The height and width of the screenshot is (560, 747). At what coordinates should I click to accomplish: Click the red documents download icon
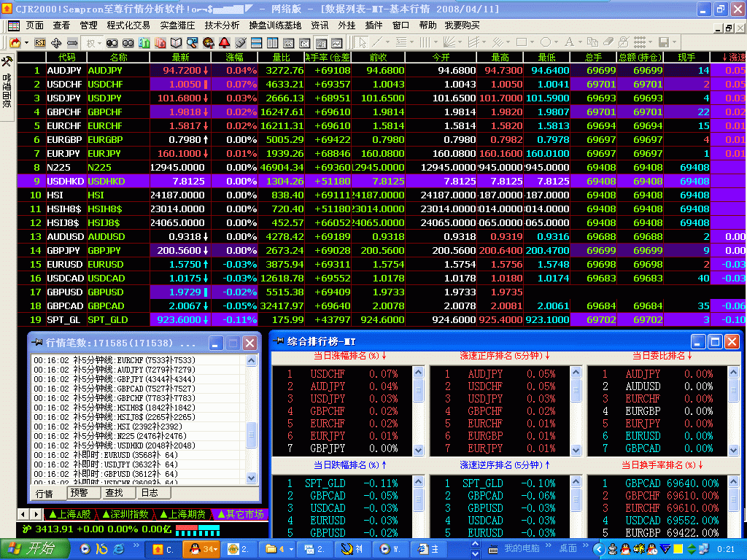click(x=160, y=43)
